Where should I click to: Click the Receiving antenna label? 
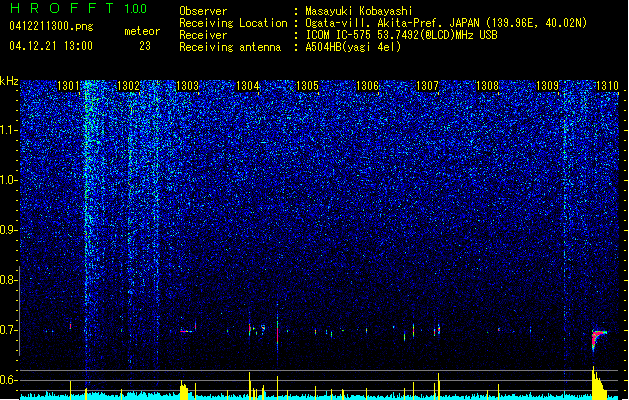[x=230, y=47]
